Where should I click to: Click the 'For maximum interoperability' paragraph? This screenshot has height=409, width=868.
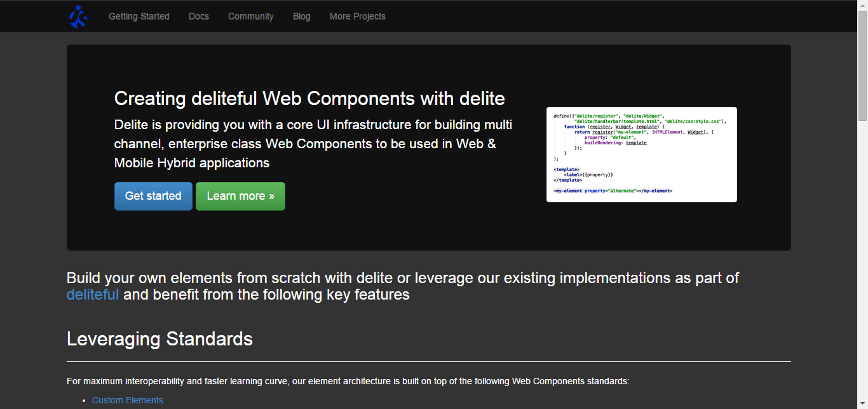pos(348,382)
